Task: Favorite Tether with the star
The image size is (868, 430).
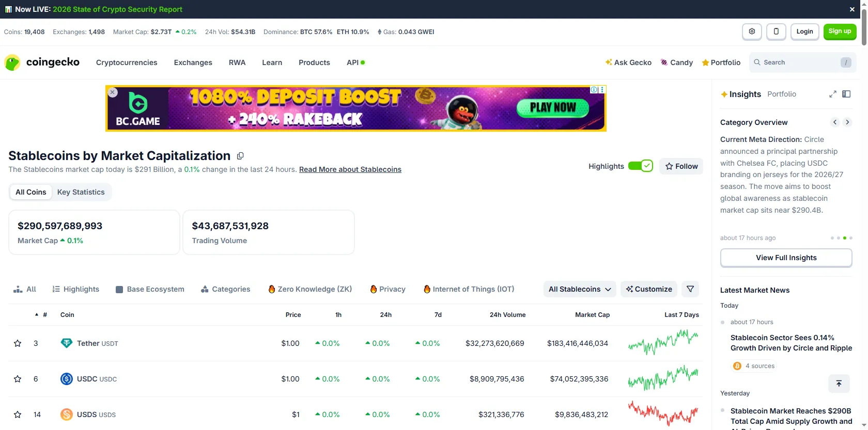Action: coord(18,343)
